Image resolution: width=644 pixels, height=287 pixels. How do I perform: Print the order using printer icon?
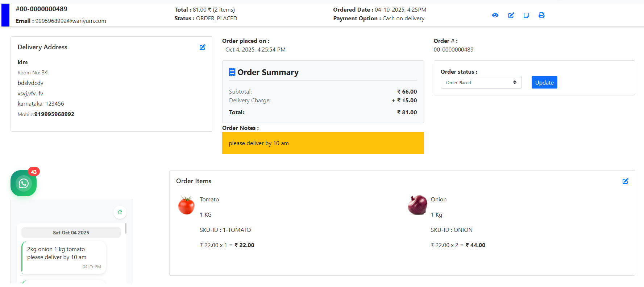point(541,15)
